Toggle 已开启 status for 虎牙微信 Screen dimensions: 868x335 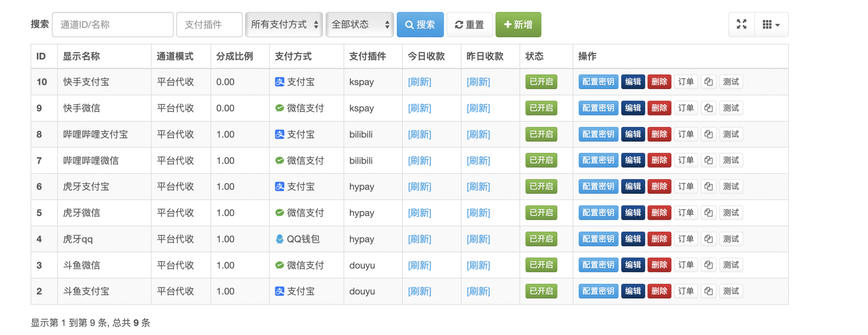tap(541, 213)
